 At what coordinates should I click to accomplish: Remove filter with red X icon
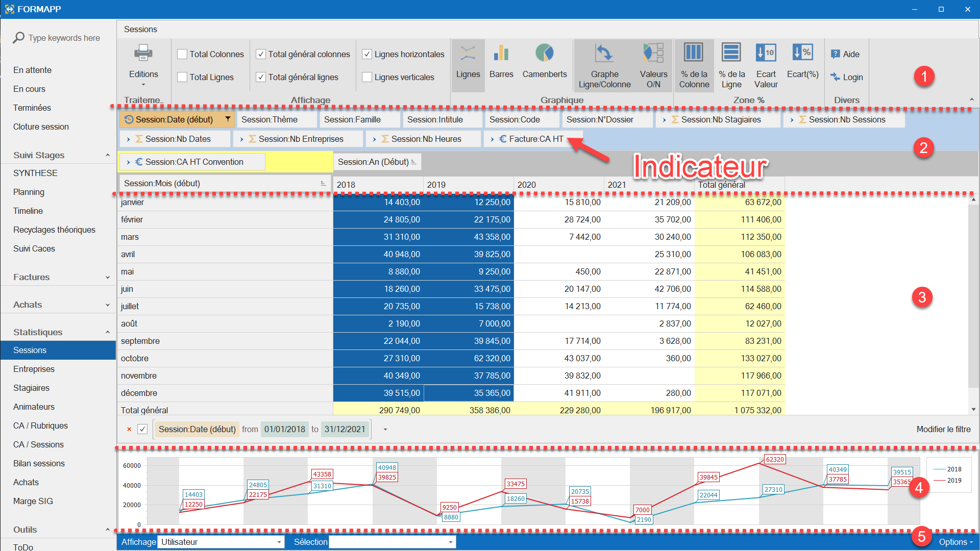[129, 429]
